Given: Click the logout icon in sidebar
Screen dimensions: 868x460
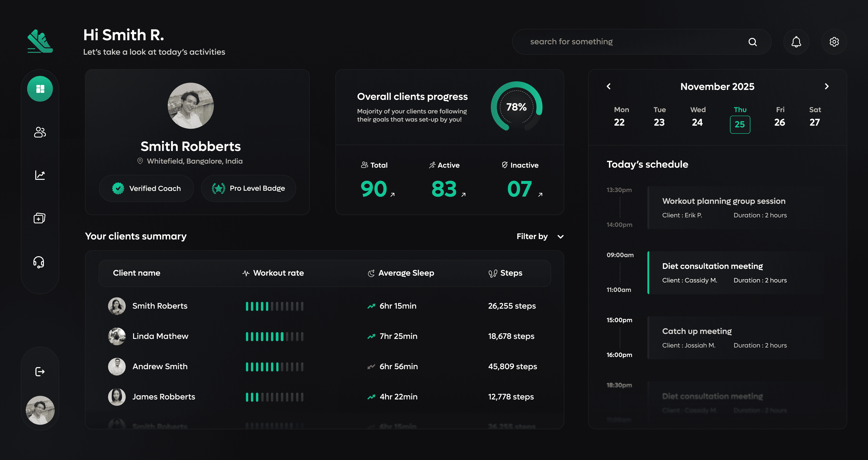Looking at the screenshot, I should point(40,371).
